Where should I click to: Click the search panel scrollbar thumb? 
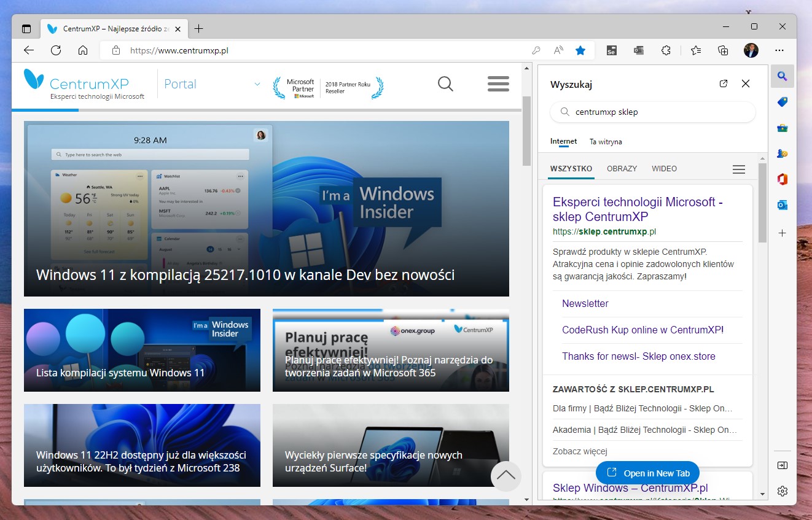[x=762, y=203]
